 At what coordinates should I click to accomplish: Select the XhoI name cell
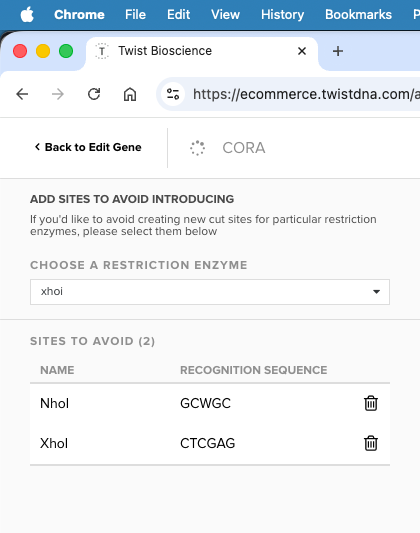point(54,443)
